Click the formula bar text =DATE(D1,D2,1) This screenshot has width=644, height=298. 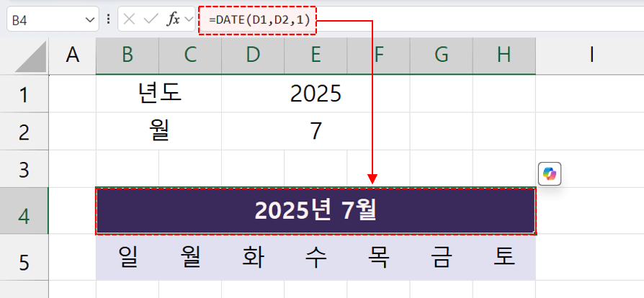(259, 19)
